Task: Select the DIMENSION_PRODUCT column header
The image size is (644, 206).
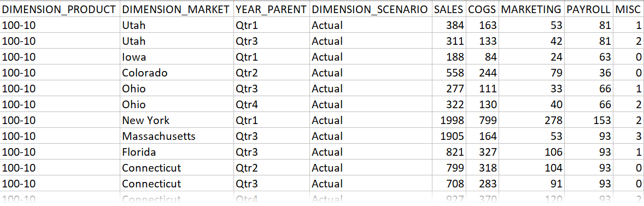Action: pos(60,9)
